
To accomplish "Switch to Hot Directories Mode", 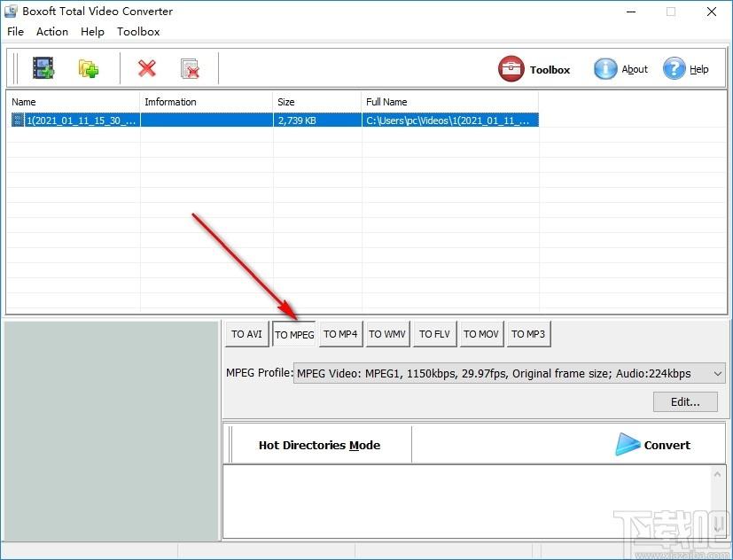I will click(319, 445).
